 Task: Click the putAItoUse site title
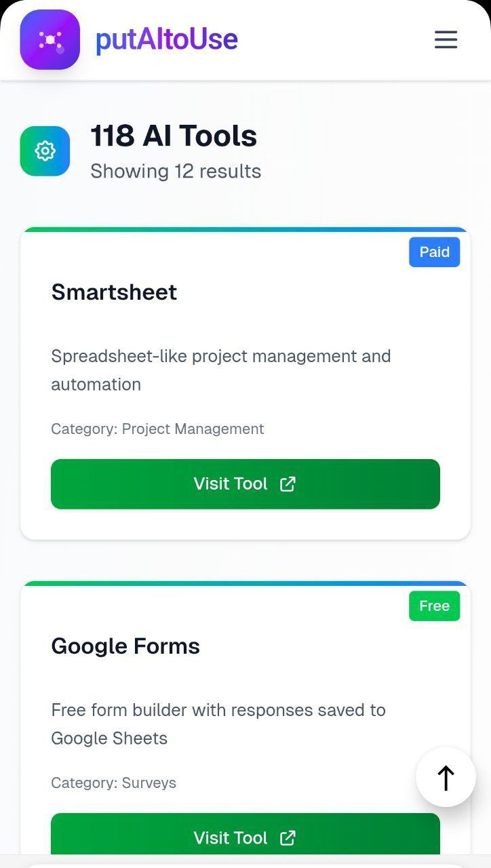(166, 39)
